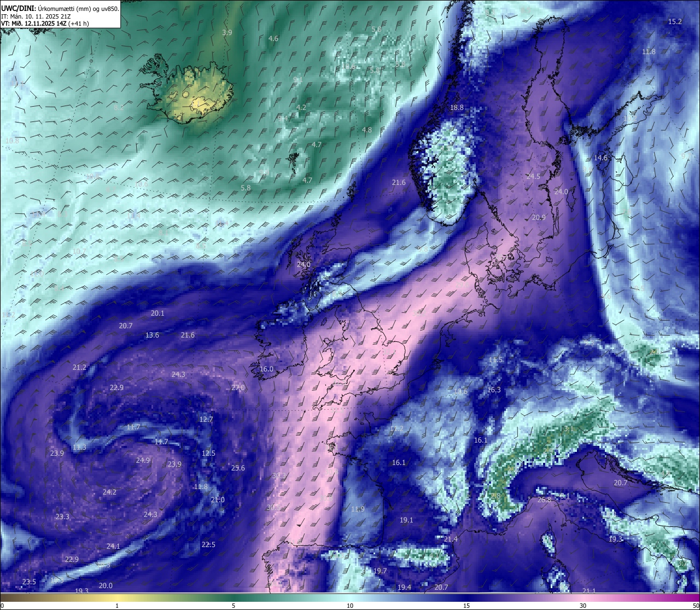Click the colorbar tick label "5"
This screenshot has width=700, height=610.
click(x=234, y=605)
